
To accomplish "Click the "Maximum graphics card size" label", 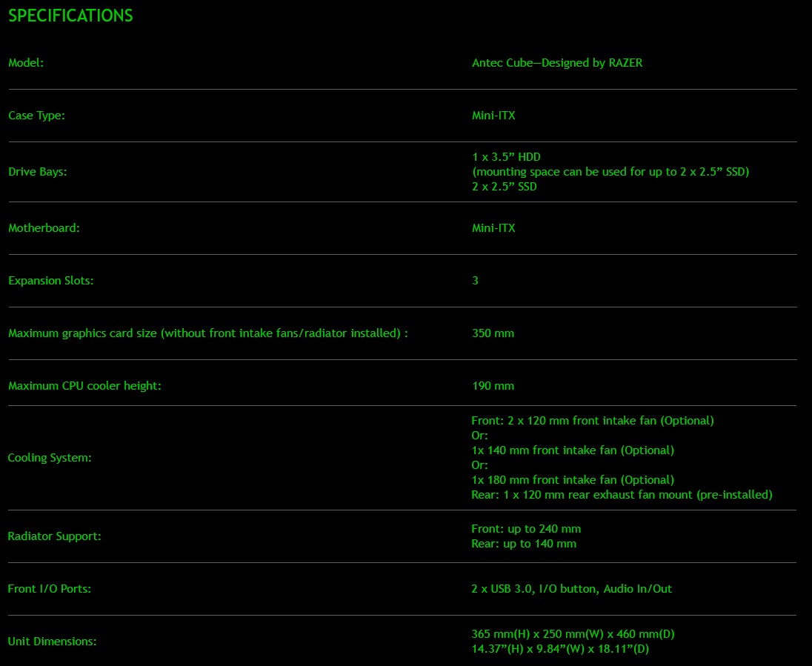I will [x=207, y=333].
